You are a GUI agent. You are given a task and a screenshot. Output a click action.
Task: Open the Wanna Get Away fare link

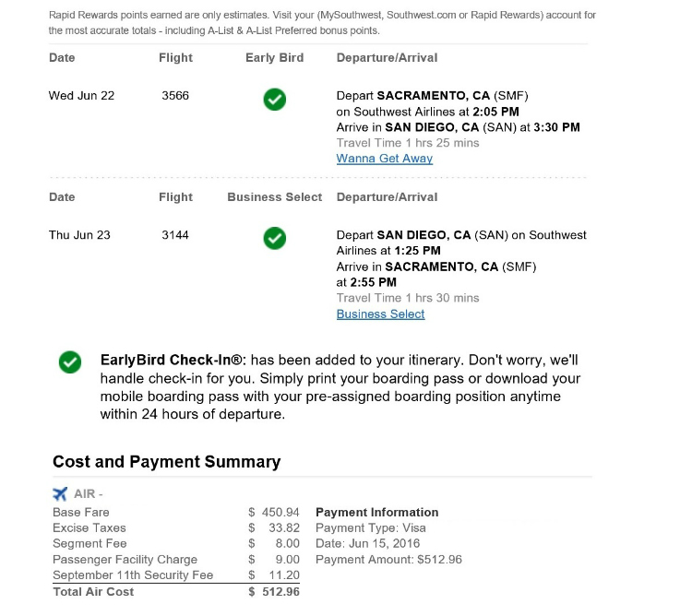384,159
